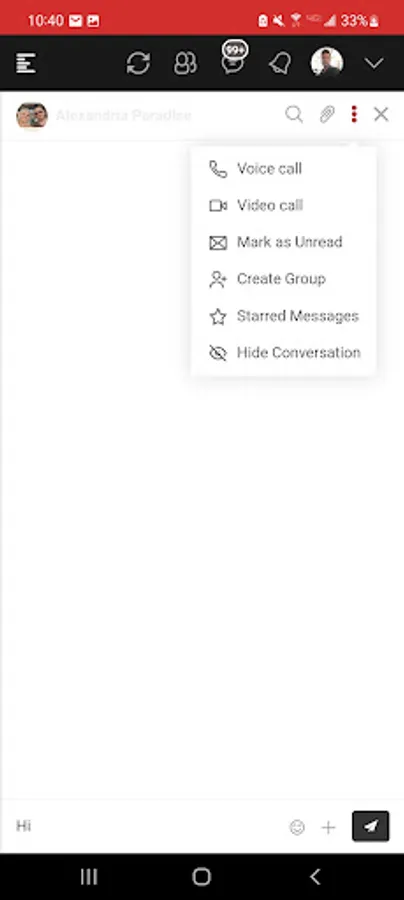Open the hamburger navigation menu
Image resolution: width=404 pixels, height=900 pixels.
(x=26, y=63)
